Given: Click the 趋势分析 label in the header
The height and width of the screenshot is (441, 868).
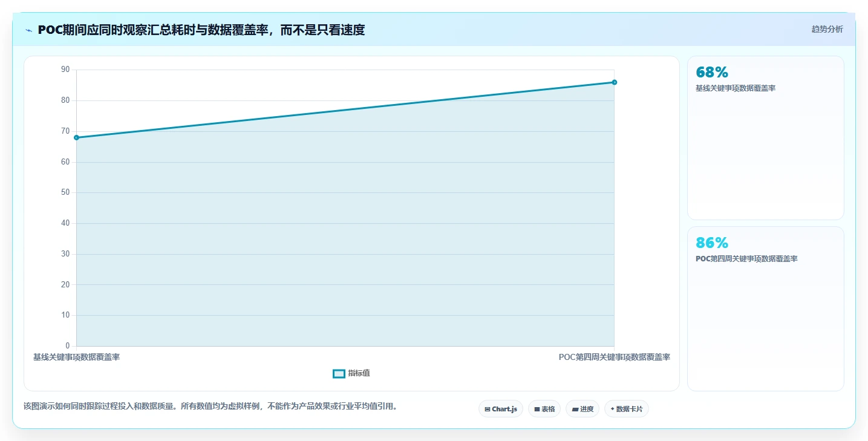Looking at the screenshot, I should point(827,29).
